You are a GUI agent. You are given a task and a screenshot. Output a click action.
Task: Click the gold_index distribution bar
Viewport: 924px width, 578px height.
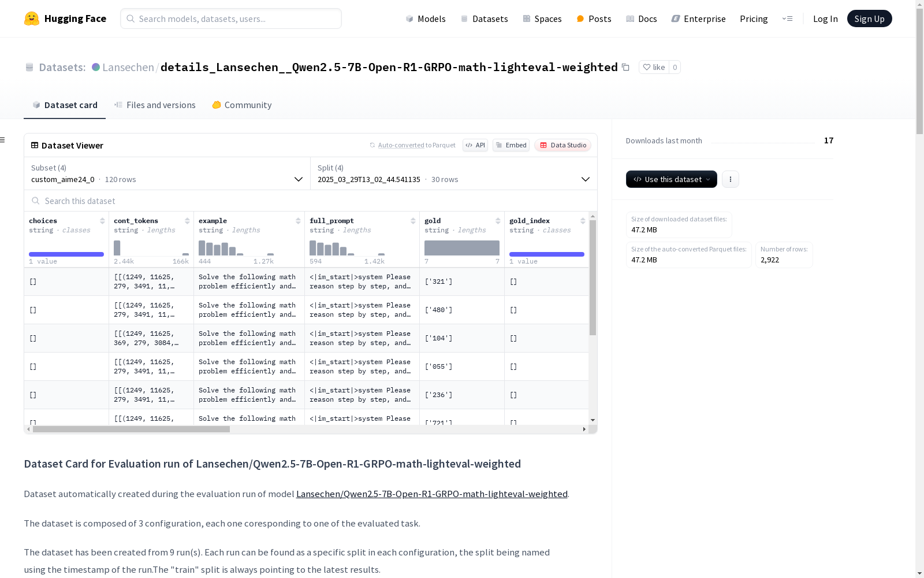pos(547,254)
